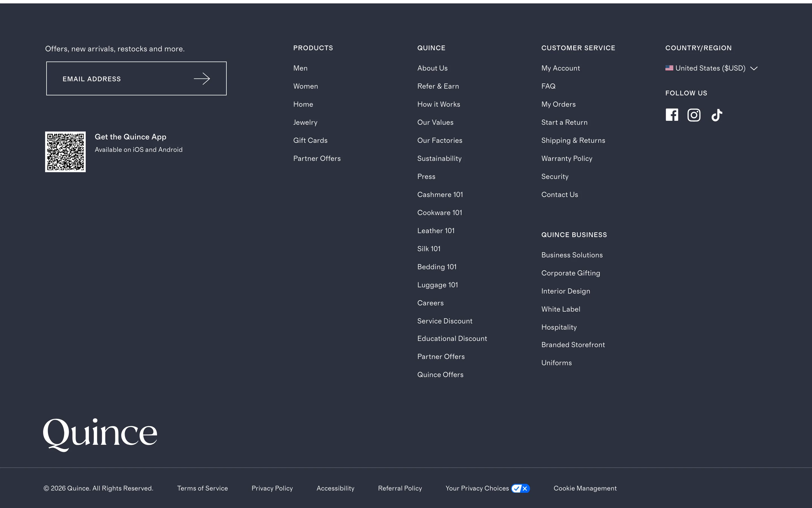812x508 pixels.
Task: Click the privacy choices check toggle icon
Action: pos(520,488)
